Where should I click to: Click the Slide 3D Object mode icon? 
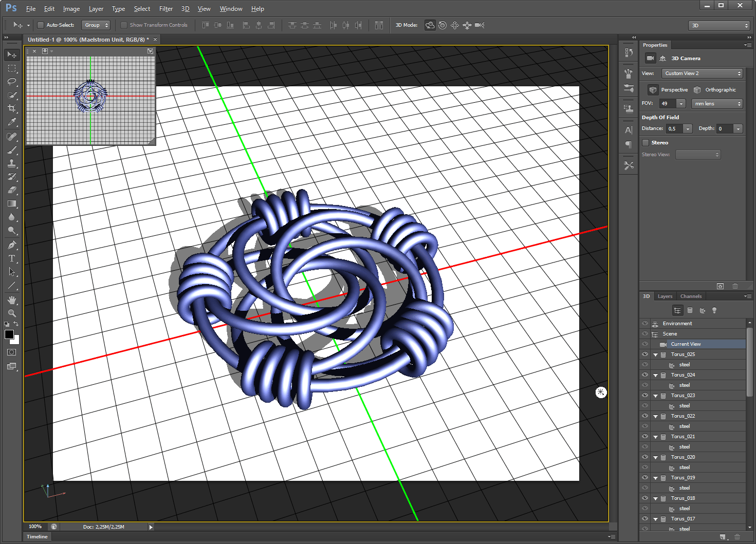(x=467, y=25)
